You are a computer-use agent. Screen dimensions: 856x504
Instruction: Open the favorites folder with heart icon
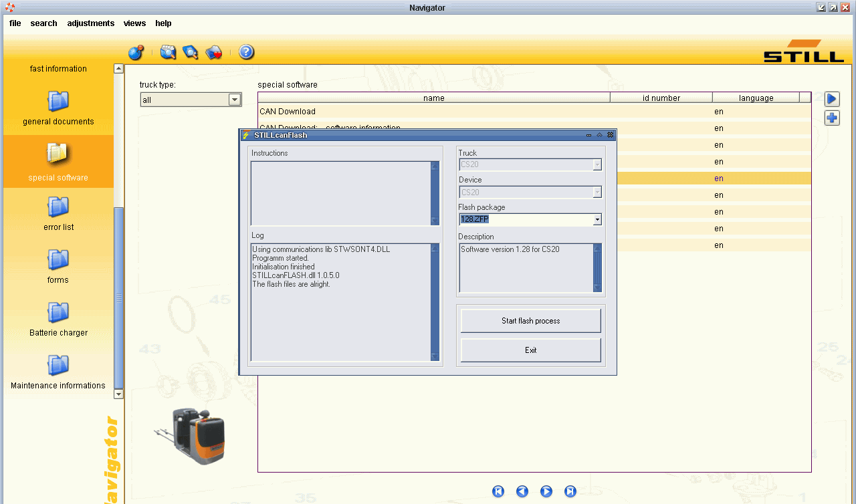click(x=214, y=52)
